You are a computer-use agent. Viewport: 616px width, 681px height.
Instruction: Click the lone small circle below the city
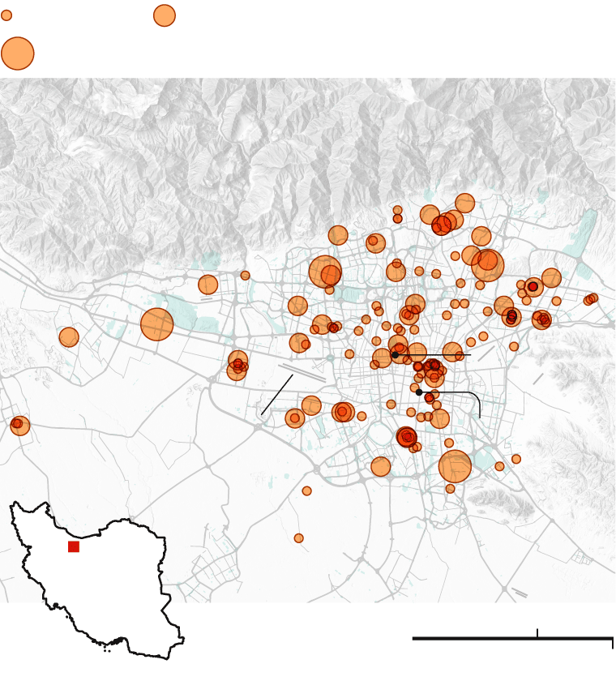pyautogui.click(x=306, y=490)
